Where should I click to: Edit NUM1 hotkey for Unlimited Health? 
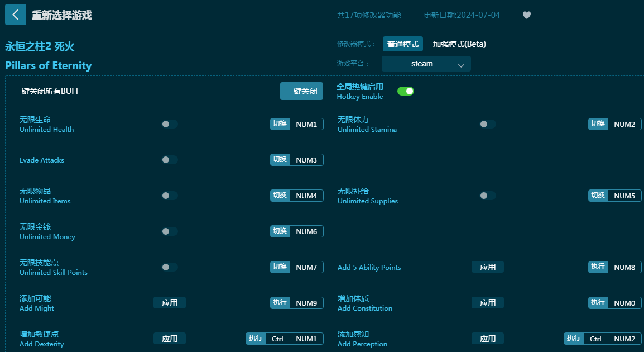click(x=306, y=124)
